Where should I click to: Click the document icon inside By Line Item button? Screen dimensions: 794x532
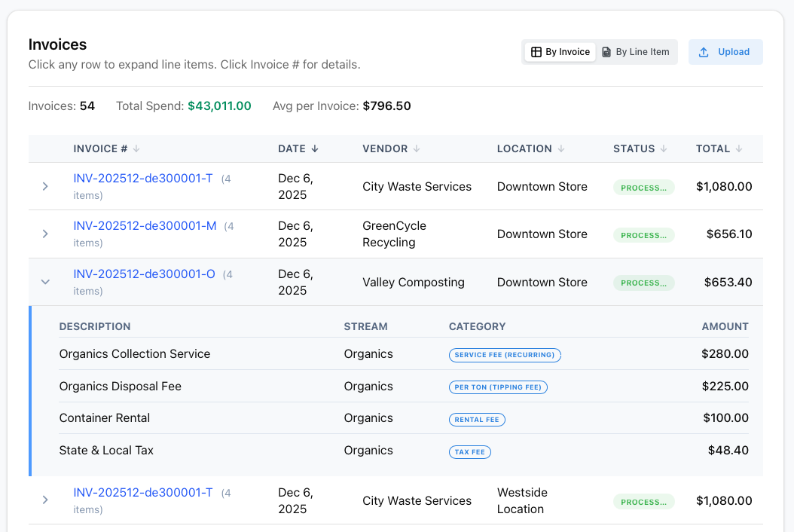[x=607, y=52]
